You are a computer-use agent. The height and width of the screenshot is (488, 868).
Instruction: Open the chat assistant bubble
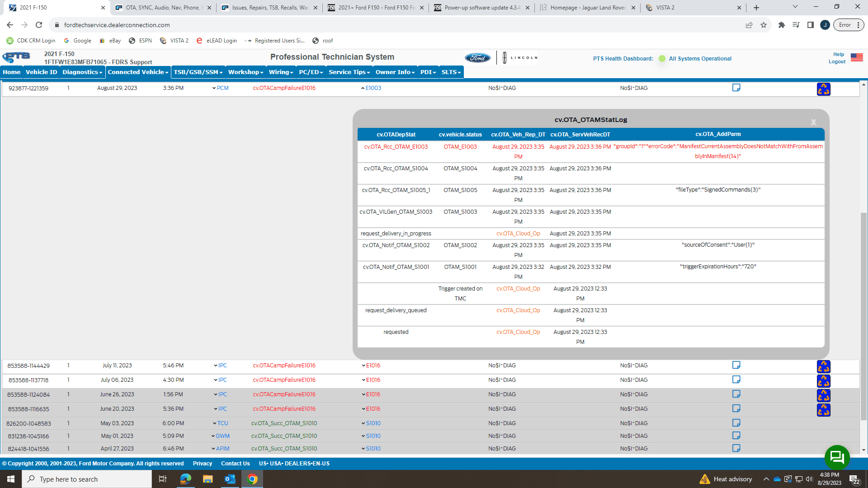click(x=837, y=457)
